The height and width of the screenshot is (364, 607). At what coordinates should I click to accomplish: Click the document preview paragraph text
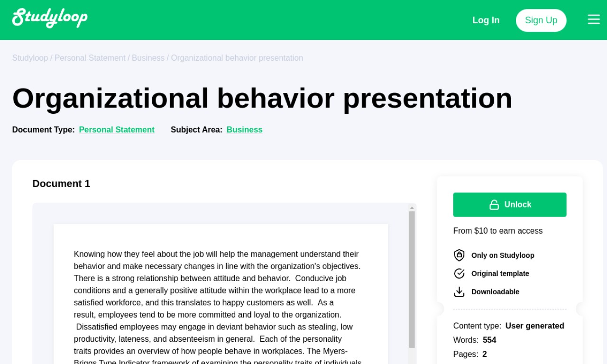(x=218, y=307)
